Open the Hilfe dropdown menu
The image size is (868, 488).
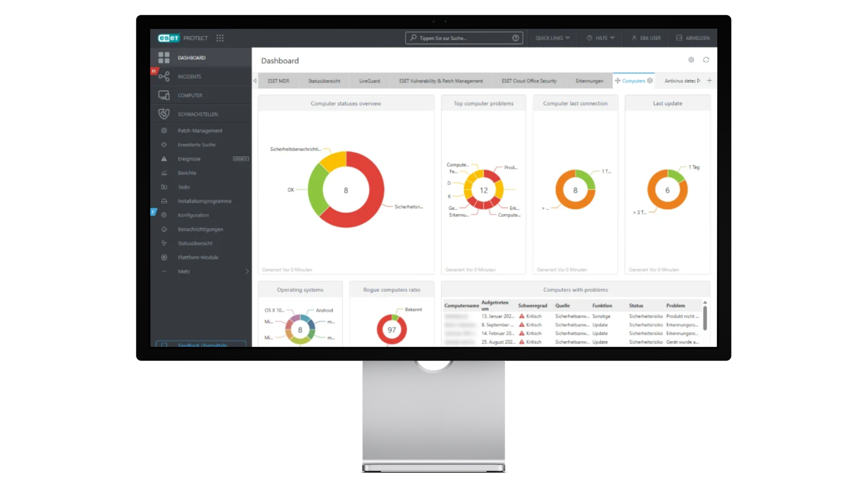point(600,38)
